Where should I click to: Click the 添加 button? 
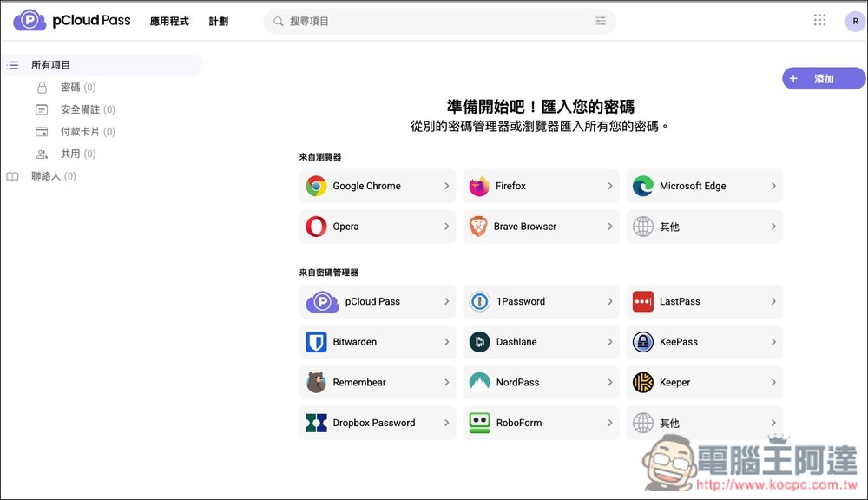coord(823,79)
